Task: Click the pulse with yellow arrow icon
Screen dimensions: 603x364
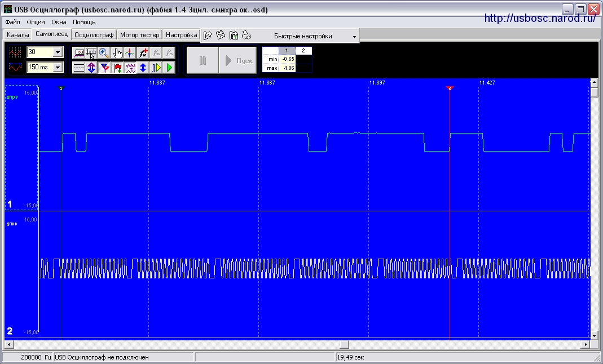Action: click(x=156, y=68)
